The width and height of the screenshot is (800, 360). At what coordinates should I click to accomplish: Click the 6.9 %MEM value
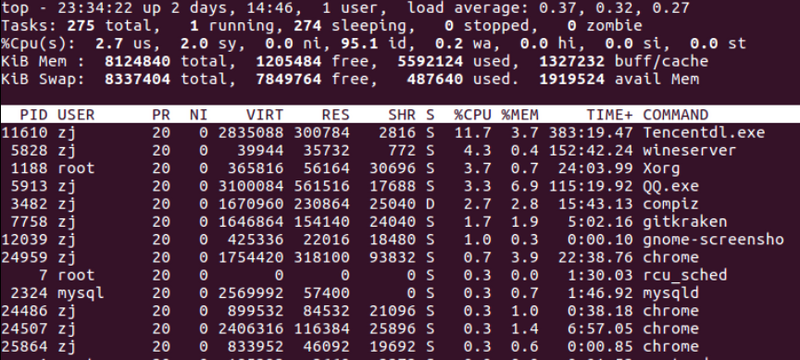coord(524,186)
